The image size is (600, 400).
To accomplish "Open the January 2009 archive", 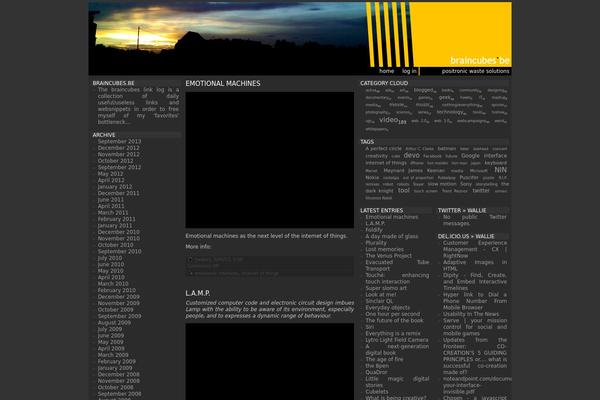I will pyautogui.click(x=115, y=368).
